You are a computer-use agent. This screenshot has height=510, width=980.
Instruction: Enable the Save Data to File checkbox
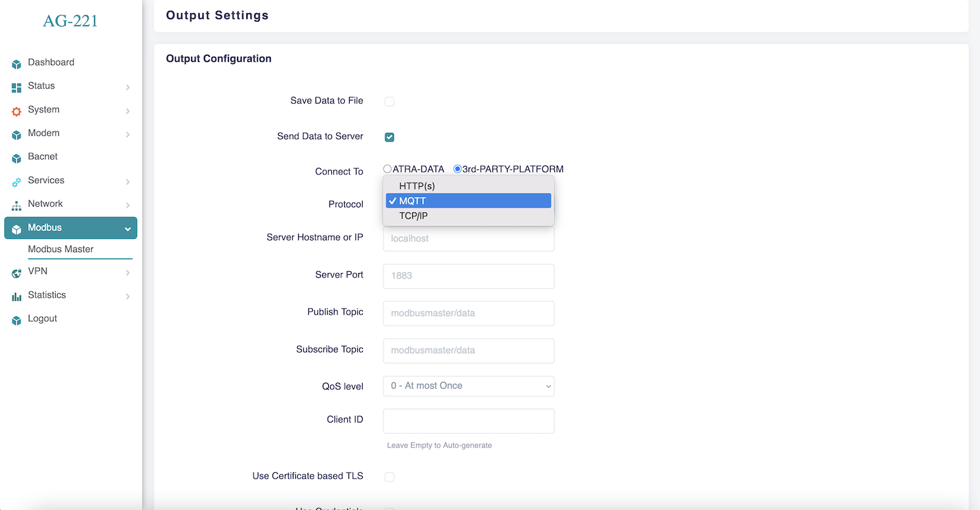click(390, 102)
